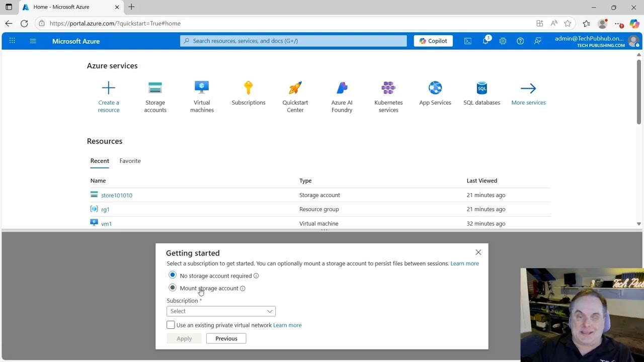Open SQL databases icon
The width and height of the screenshot is (644, 362).
pyautogui.click(x=482, y=88)
